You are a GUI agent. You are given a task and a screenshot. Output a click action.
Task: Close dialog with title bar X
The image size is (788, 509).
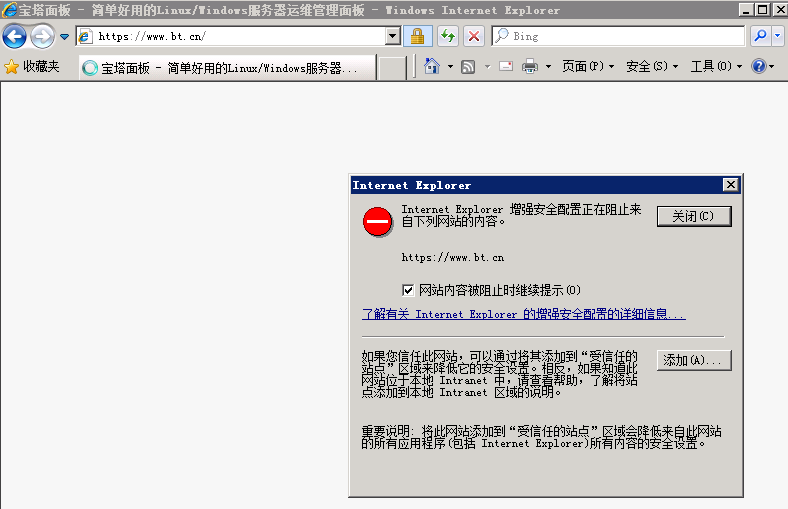click(x=731, y=185)
